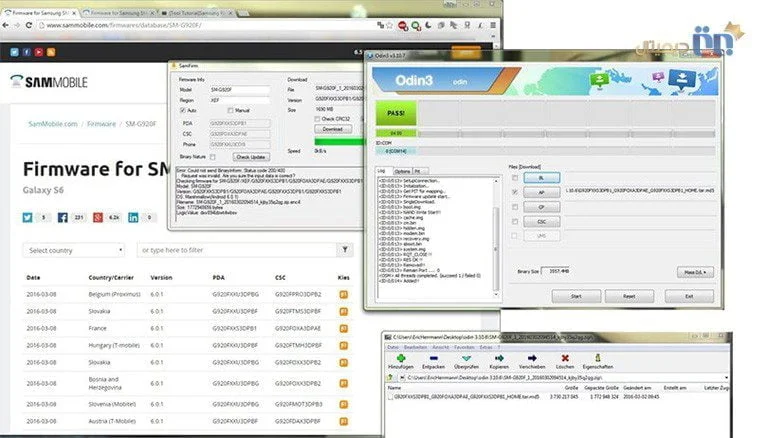Select the second Chrome tab
This screenshot has height=438, width=768.
pyautogui.click(x=119, y=13)
